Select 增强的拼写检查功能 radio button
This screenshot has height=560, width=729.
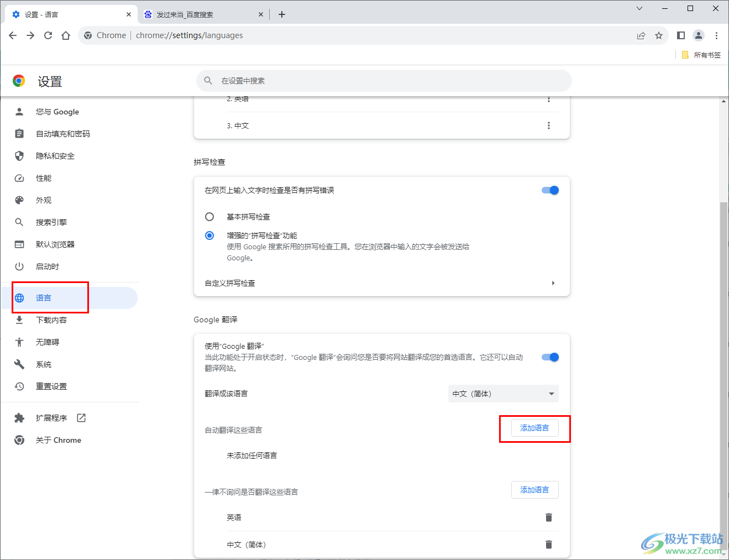pos(209,235)
